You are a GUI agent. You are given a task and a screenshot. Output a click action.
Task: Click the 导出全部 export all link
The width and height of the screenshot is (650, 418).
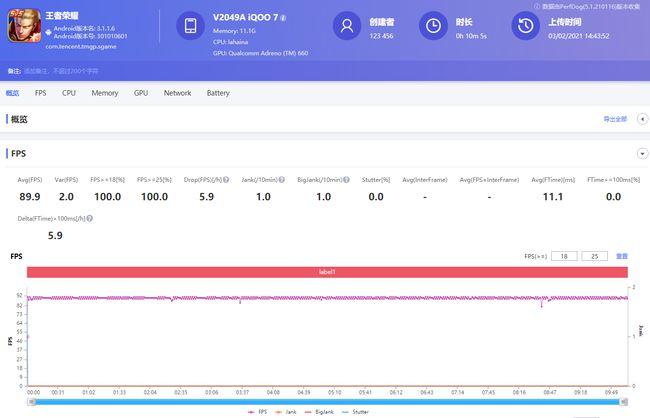pos(614,119)
